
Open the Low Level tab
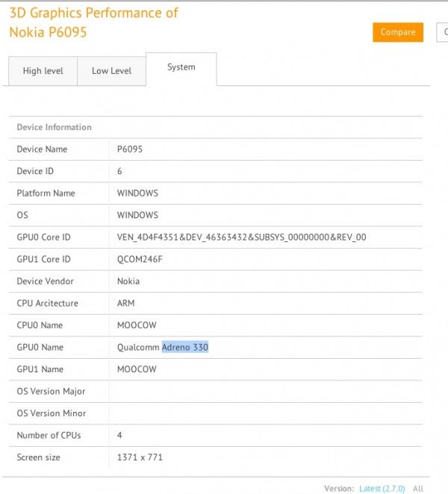point(111,71)
